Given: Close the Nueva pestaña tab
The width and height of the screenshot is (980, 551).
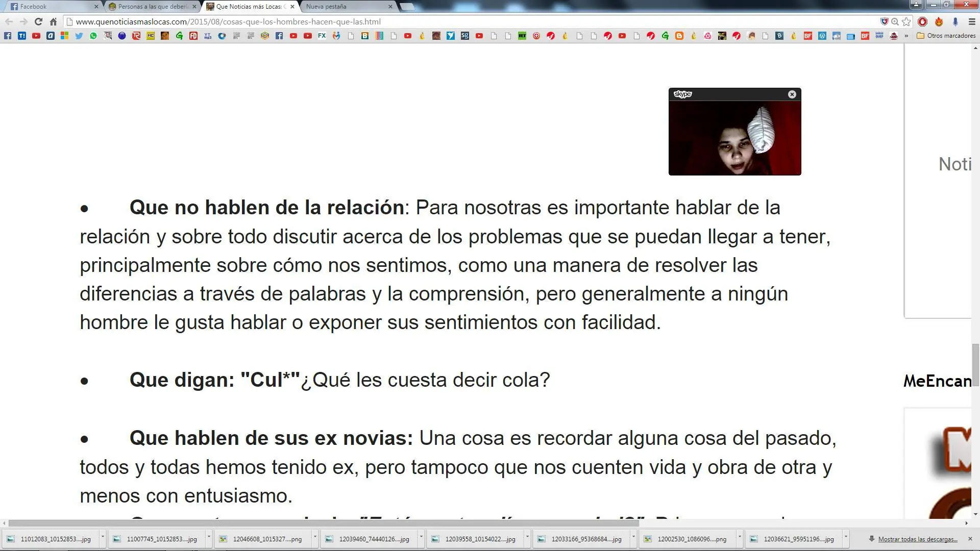Looking at the screenshot, I should click(x=390, y=7).
